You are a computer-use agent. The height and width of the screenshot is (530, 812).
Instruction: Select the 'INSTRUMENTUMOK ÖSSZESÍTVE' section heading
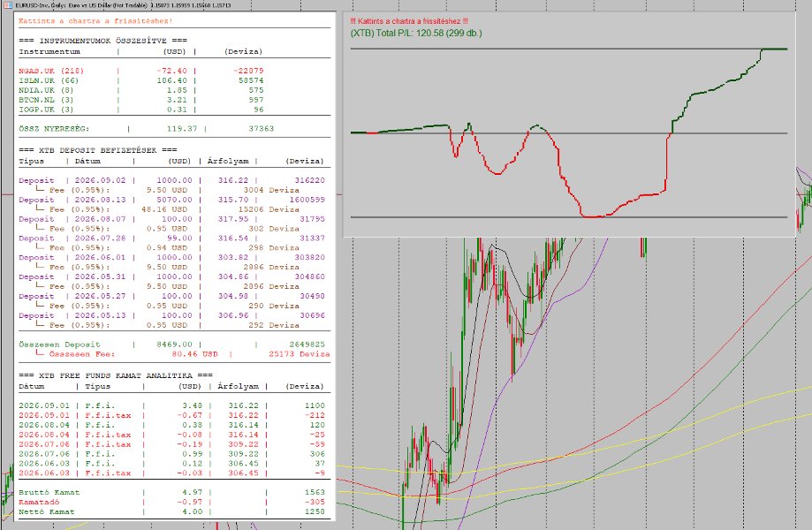coord(103,41)
